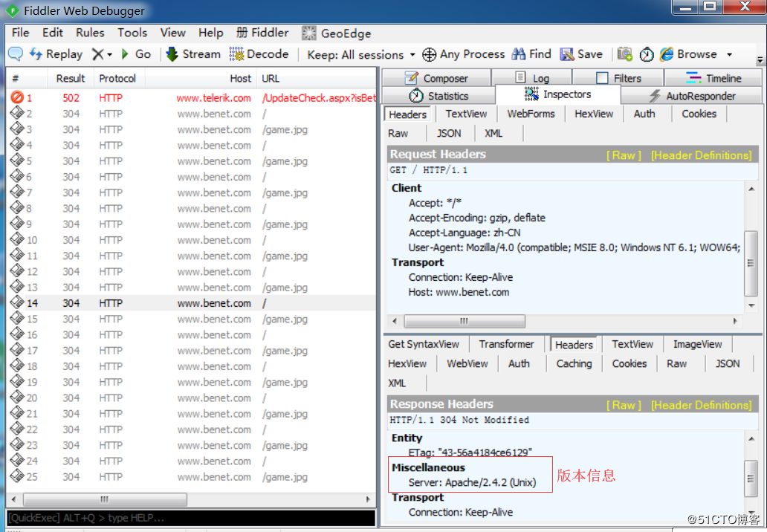Screen dimensions: 767x532
Task: Click request headers horizontal scrollbar thumb
Action: [x=465, y=321]
